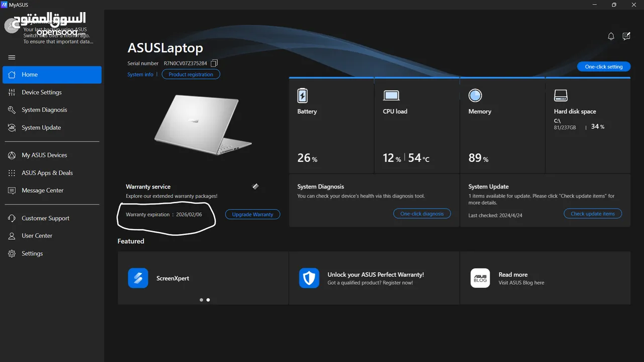
Task: Click the System Diagnosis wrench icon
Action: (12, 110)
